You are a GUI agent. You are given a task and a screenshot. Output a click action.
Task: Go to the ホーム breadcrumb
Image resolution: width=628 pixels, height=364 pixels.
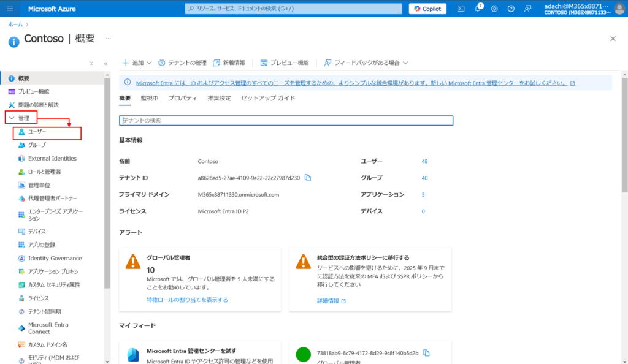[x=15, y=25]
